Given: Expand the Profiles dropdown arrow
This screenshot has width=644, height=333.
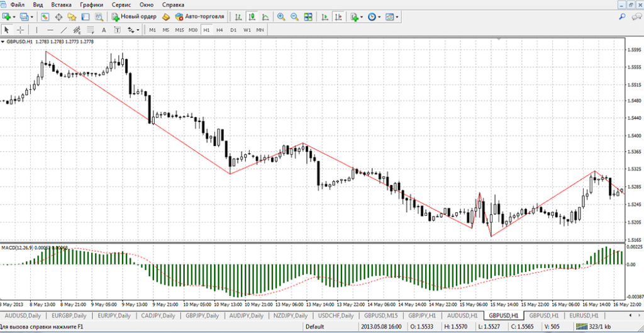Looking at the screenshot, I should point(32,17).
